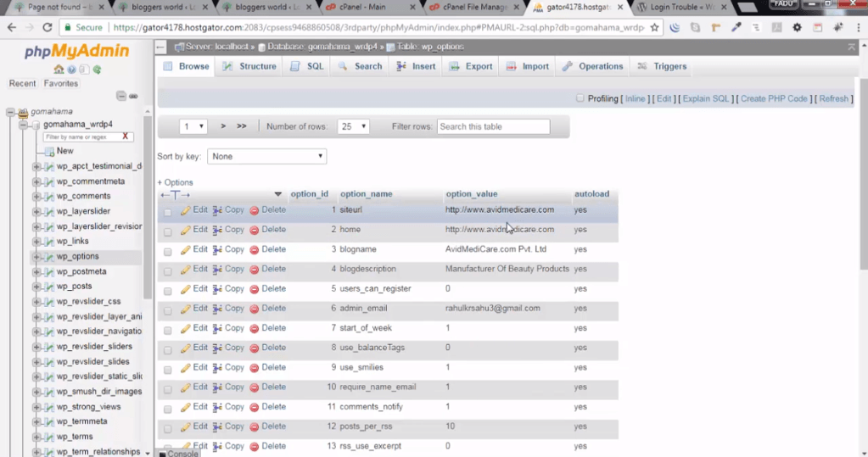Image resolution: width=868 pixels, height=457 pixels.
Task: Switch to the Structure tab
Action: click(x=249, y=66)
